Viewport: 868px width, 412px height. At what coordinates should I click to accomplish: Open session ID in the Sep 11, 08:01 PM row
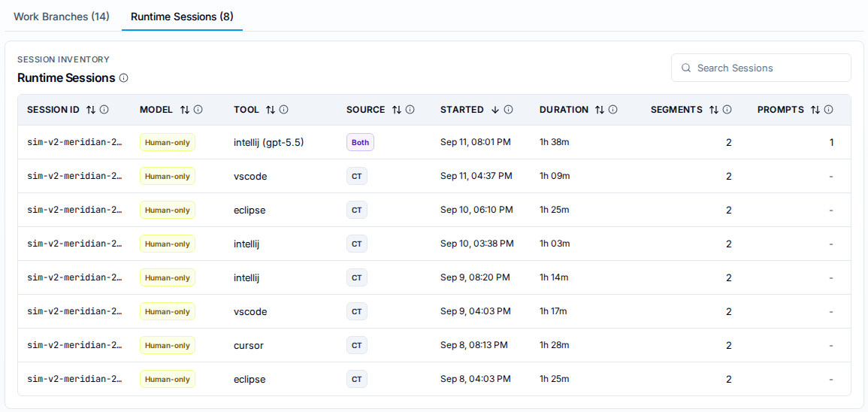[x=74, y=142]
